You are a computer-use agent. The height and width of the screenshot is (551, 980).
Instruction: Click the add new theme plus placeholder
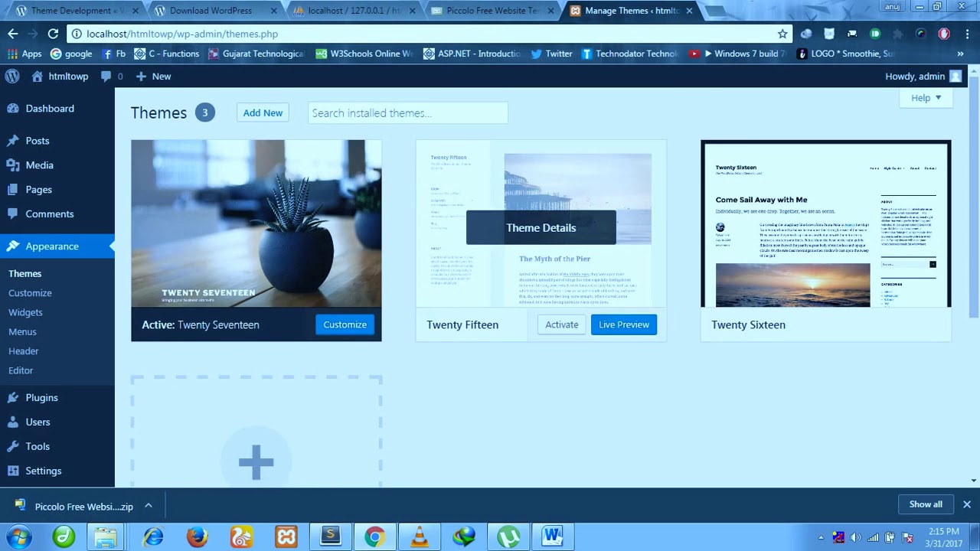click(256, 462)
